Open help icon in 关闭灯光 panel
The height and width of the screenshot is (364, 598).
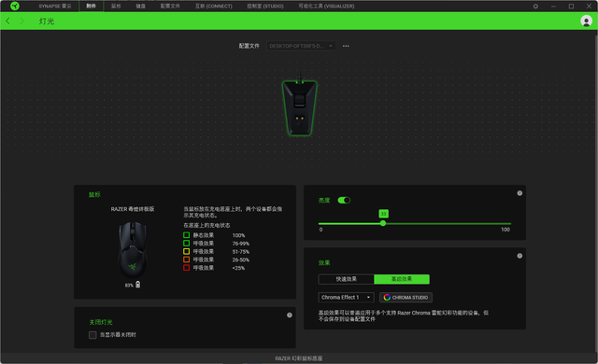point(290,315)
